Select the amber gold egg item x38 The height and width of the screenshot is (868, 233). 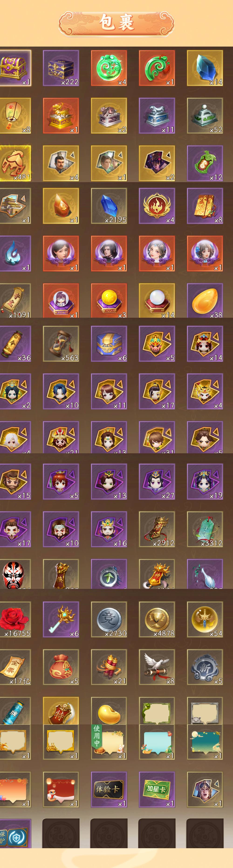pos(205,301)
